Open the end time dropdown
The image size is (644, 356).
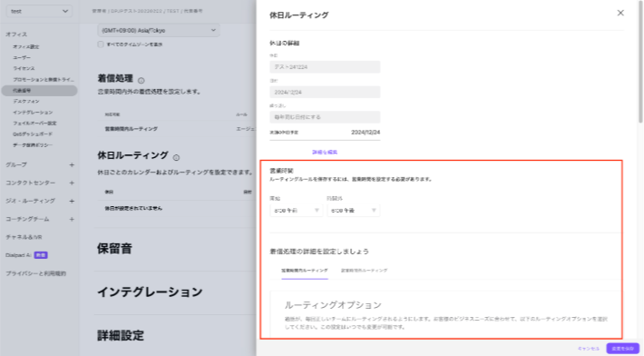pos(353,211)
